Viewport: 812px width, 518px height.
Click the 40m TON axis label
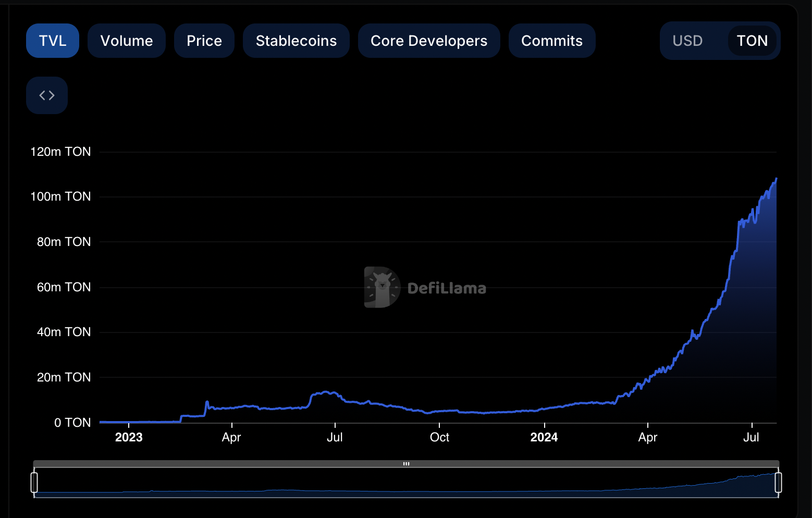(64, 332)
